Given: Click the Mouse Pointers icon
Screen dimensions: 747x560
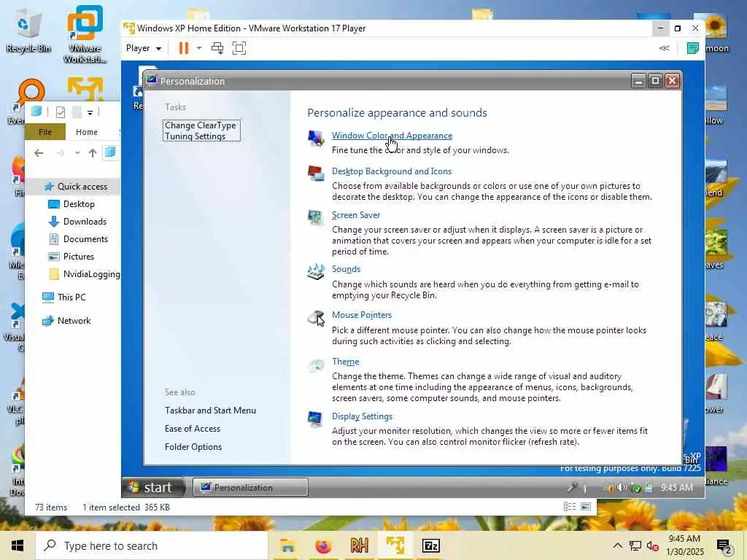Looking at the screenshot, I should point(317,318).
